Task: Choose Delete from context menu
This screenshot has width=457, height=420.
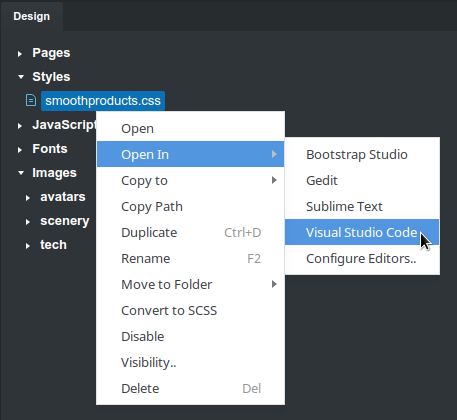Action: 190,388
